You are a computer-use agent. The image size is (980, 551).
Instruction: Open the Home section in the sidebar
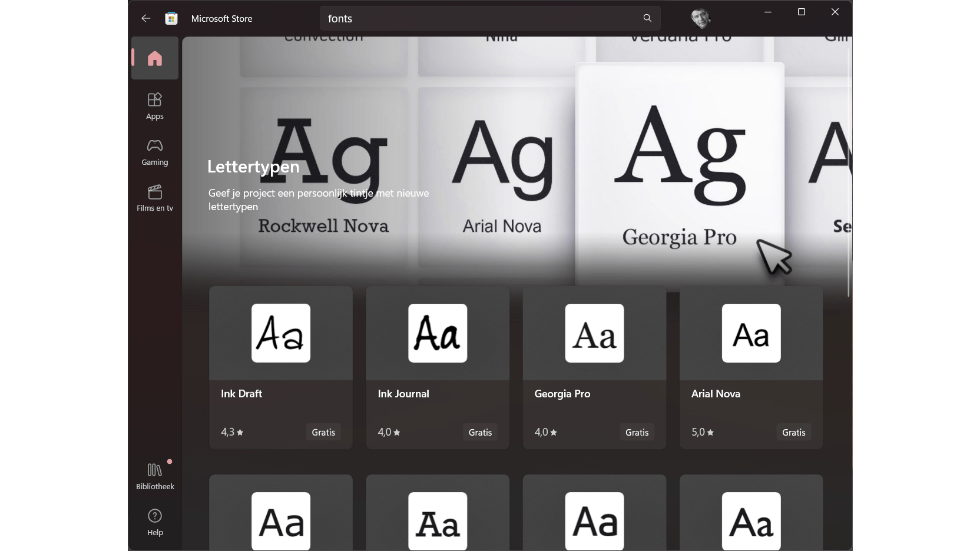[154, 58]
